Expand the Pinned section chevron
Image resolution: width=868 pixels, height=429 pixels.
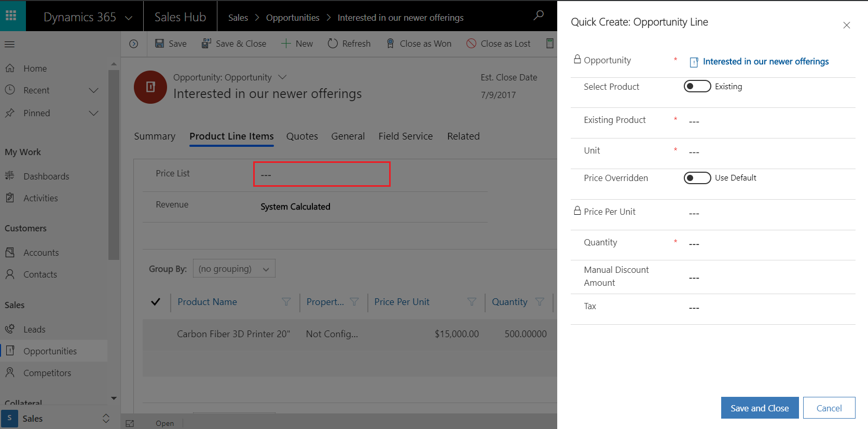coord(94,113)
